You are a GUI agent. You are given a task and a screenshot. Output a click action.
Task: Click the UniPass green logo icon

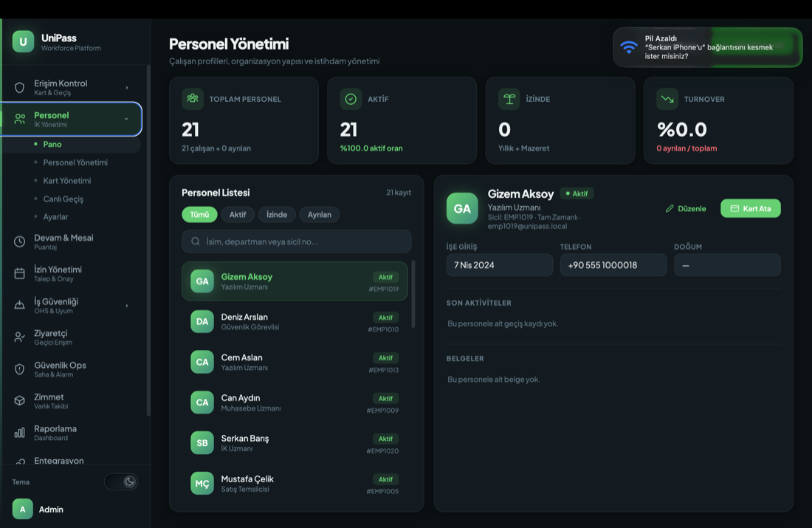[x=24, y=42]
